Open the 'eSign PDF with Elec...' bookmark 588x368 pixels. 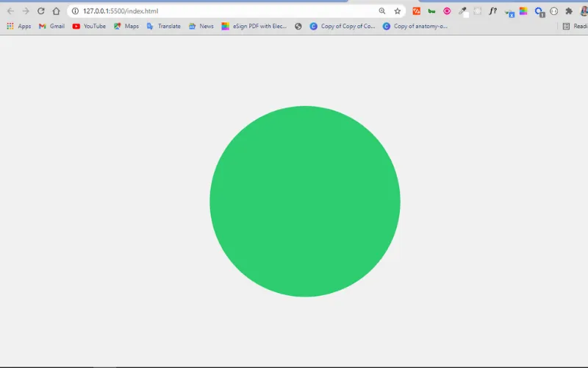pos(254,26)
